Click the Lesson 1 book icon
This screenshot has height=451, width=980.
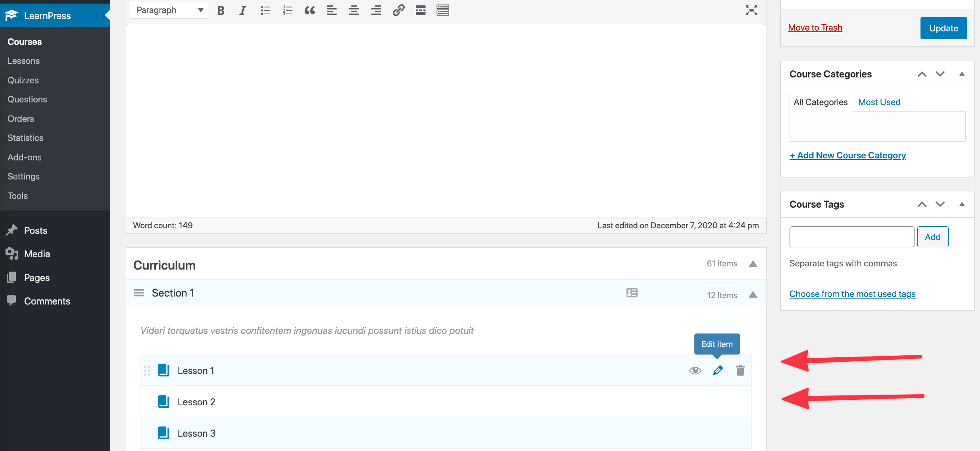click(x=163, y=370)
